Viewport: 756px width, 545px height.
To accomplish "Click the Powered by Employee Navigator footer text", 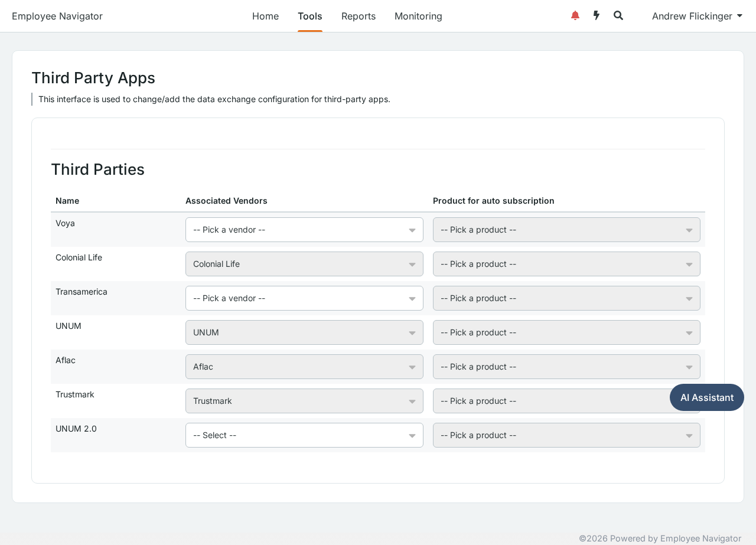I will pyautogui.click(x=660, y=539).
